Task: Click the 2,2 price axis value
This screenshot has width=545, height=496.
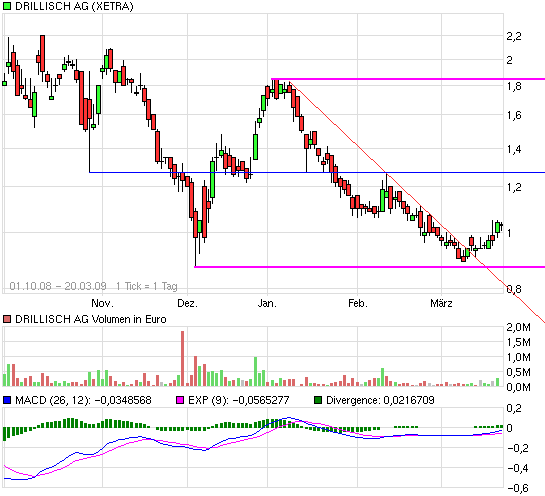Action: click(x=514, y=36)
